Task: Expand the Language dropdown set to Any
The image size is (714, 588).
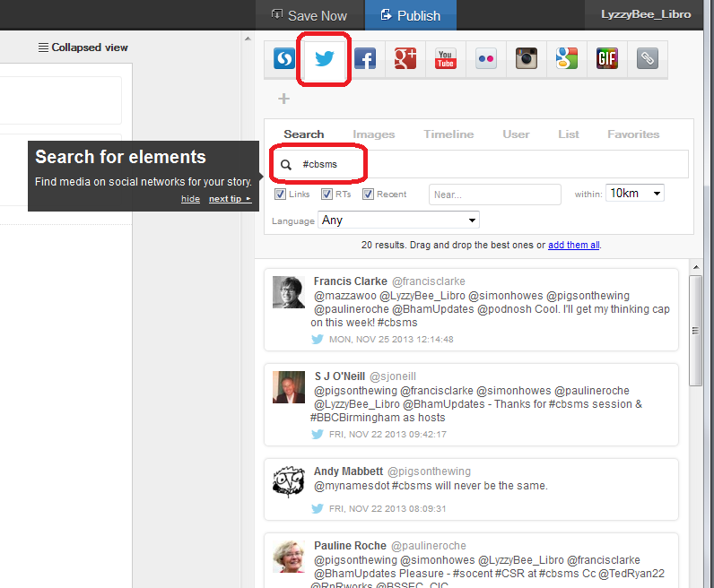Action: 398,220
